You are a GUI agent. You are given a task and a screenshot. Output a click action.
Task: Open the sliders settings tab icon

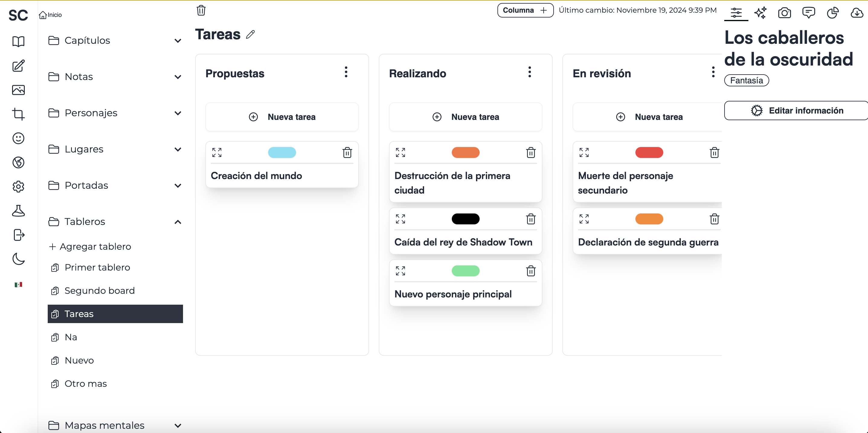(736, 13)
